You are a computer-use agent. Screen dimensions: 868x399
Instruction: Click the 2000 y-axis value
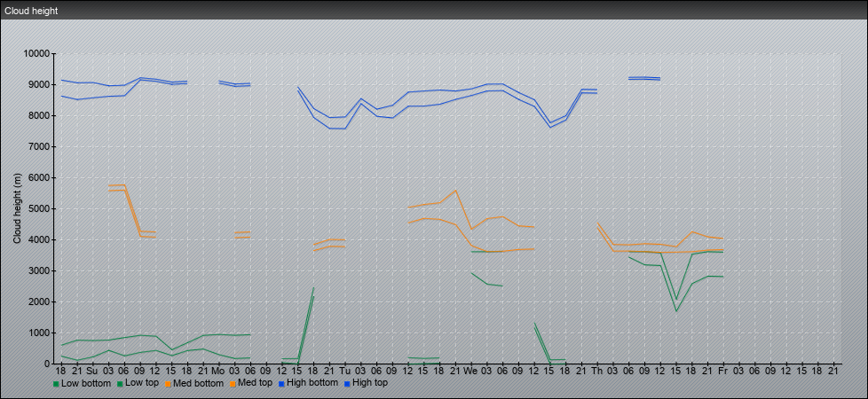click(x=38, y=301)
